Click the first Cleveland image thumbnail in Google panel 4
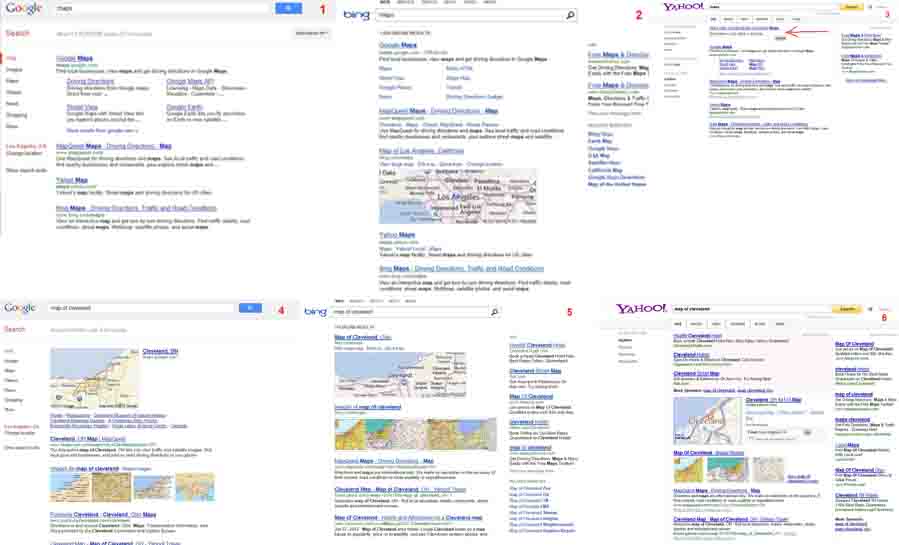The width and height of the screenshot is (899, 545). click(70, 487)
